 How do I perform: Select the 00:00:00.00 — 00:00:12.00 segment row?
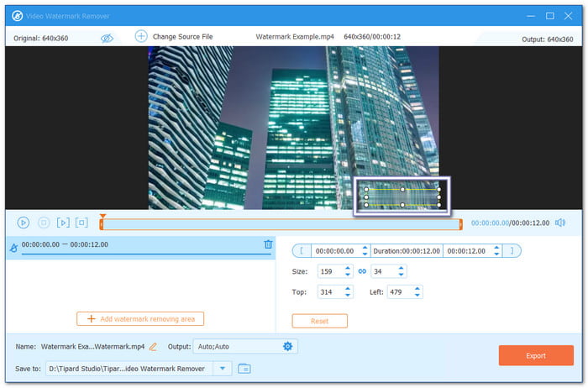(x=140, y=248)
